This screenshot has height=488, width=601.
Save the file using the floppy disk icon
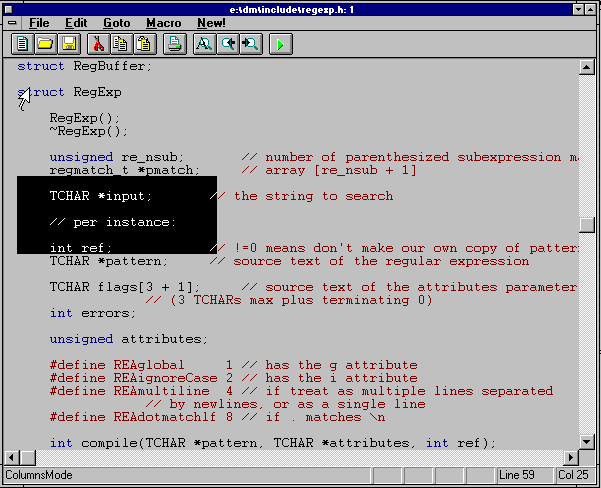(x=69, y=44)
